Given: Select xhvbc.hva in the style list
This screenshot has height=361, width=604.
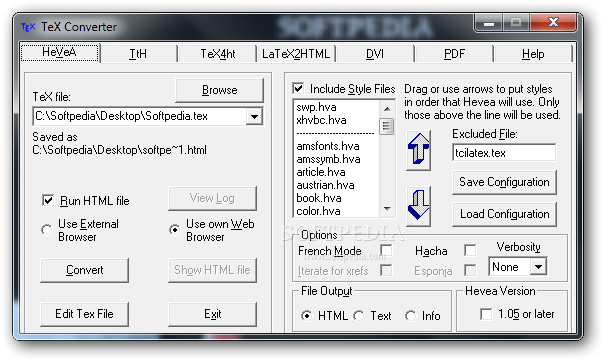Looking at the screenshot, I should 321,120.
